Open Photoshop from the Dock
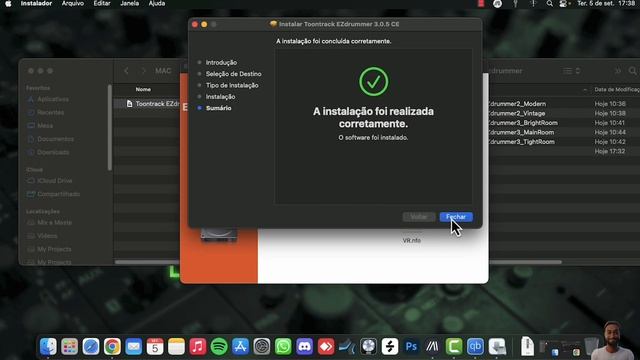 click(411, 347)
